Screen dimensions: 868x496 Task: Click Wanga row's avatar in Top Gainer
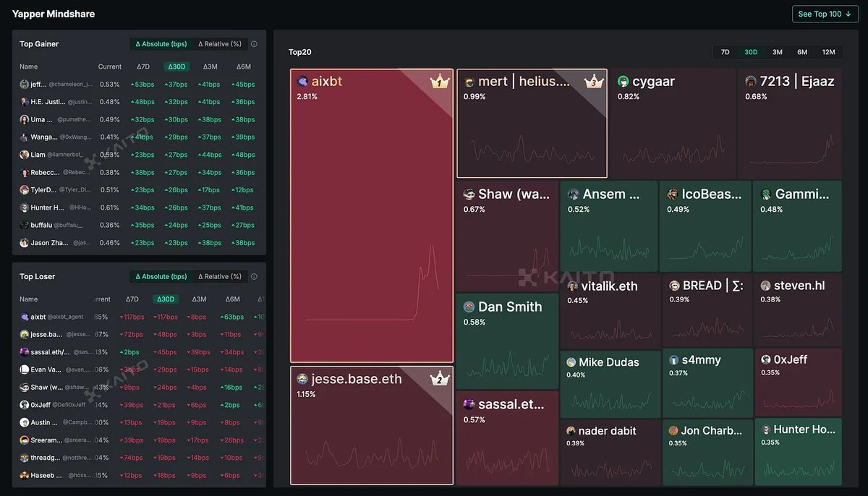[25, 137]
